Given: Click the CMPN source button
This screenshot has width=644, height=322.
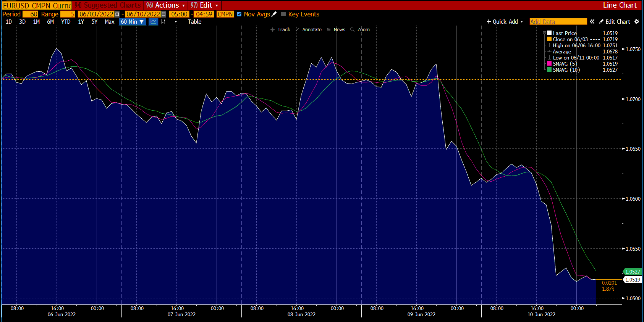Looking at the screenshot, I should pos(225,14).
